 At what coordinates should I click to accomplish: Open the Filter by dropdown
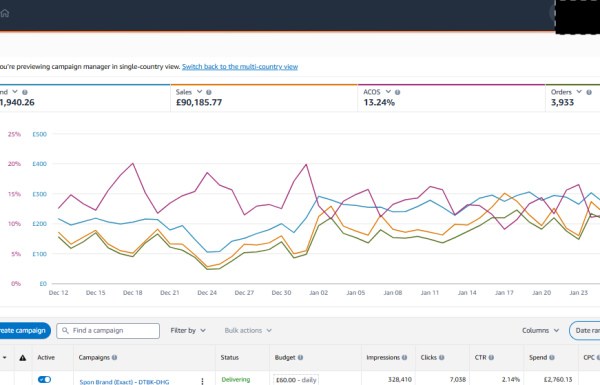(x=188, y=330)
